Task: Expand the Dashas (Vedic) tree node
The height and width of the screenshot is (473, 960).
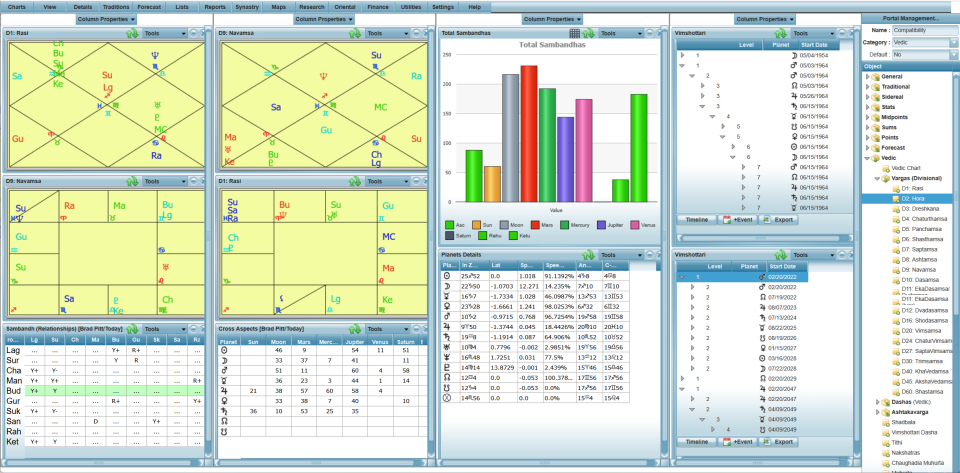Action: click(877, 402)
